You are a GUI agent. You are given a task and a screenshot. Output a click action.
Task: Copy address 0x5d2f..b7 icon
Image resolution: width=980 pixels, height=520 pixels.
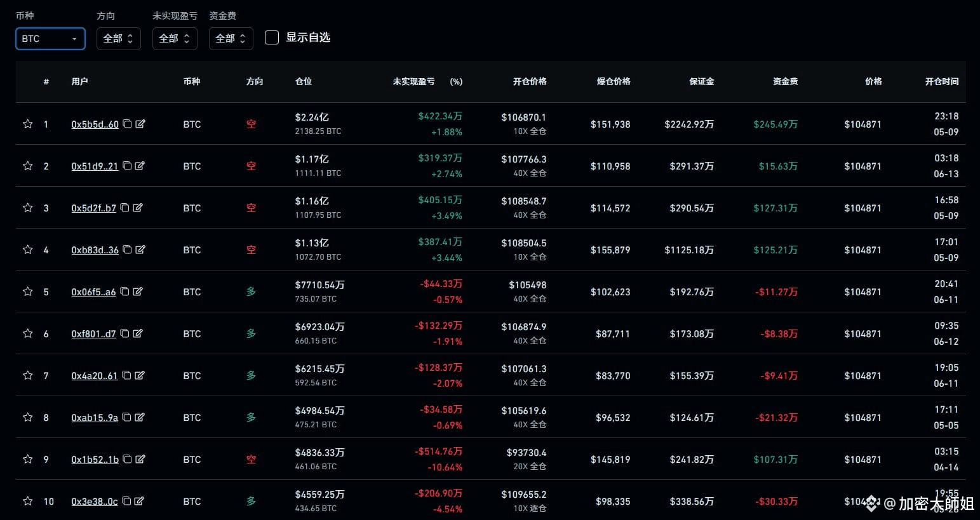(x=125, y=208)
